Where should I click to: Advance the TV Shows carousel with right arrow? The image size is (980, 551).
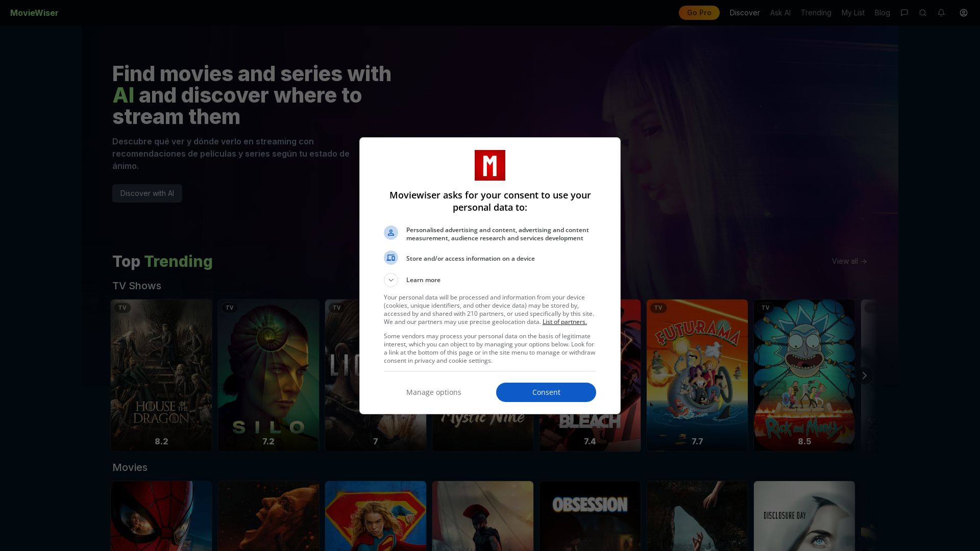click(x=864, y=375)
